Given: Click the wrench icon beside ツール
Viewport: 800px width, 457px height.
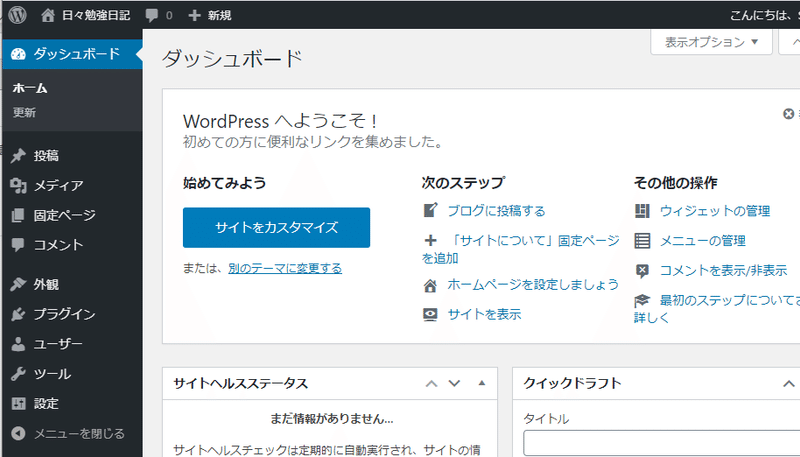Looking at the screenshot, I should coord(18,374).
